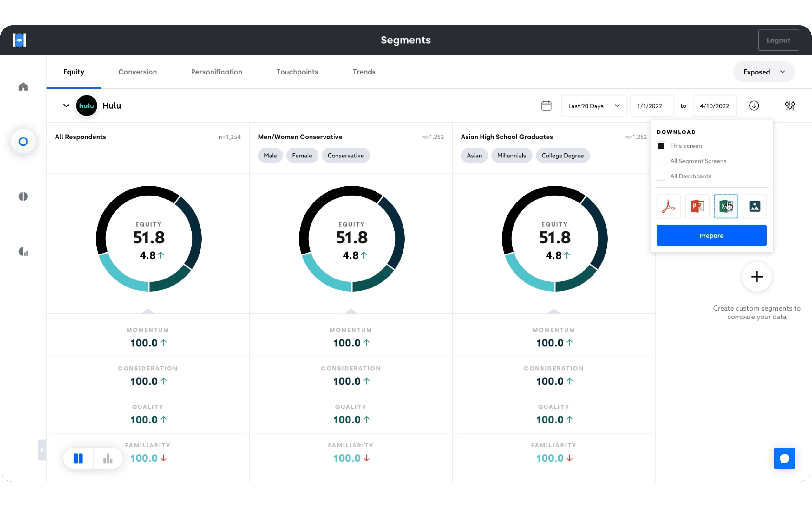This screenshot has width=812, height=507.
Task: Open the filter sliders settings icon
Action: (x=790, y=106)
